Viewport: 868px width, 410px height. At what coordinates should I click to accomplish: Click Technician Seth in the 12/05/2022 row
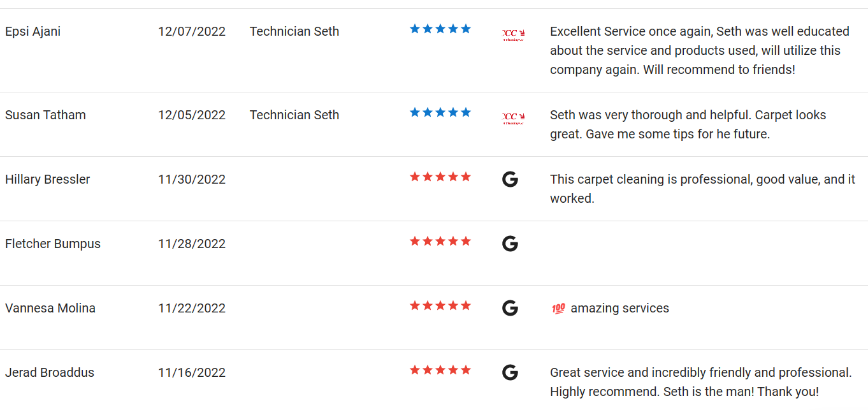pyautogui.click(x=294, y=115)
